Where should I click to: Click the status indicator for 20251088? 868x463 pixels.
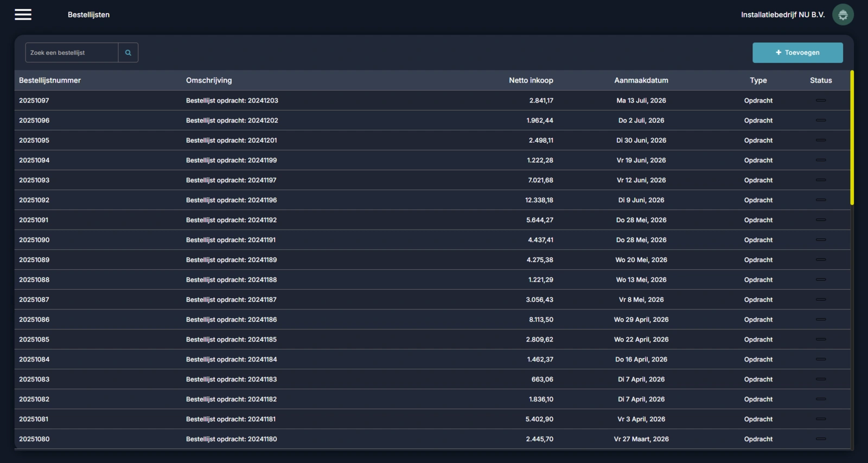tap(821, 280)
